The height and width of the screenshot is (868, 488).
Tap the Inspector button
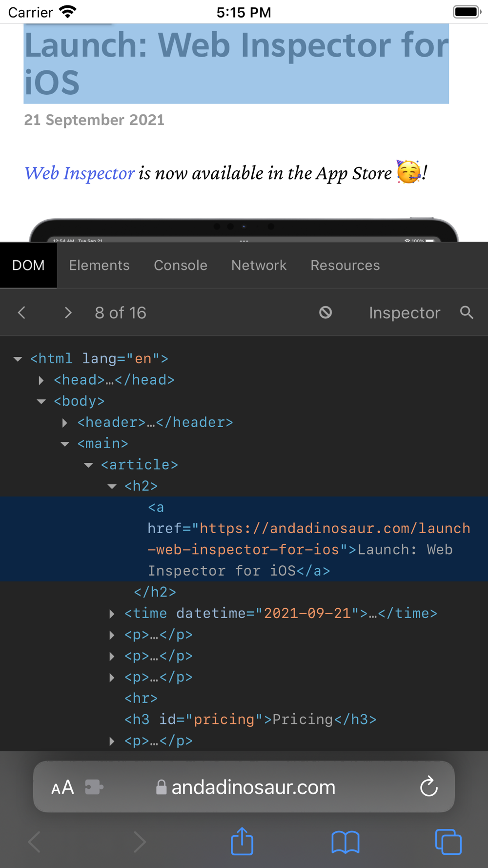pos(405,312)
